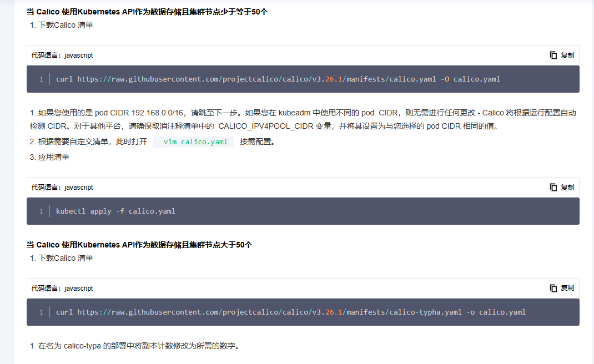This screenshot has width=594, height=364.
Task: Click heading about nodes 少于等于50个
Action: point(147,12)
